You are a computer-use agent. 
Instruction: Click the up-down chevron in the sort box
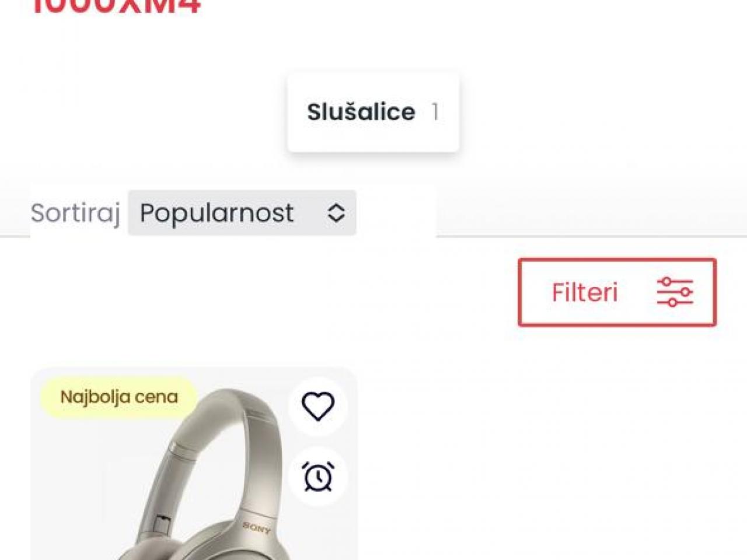tap(336, 213)
